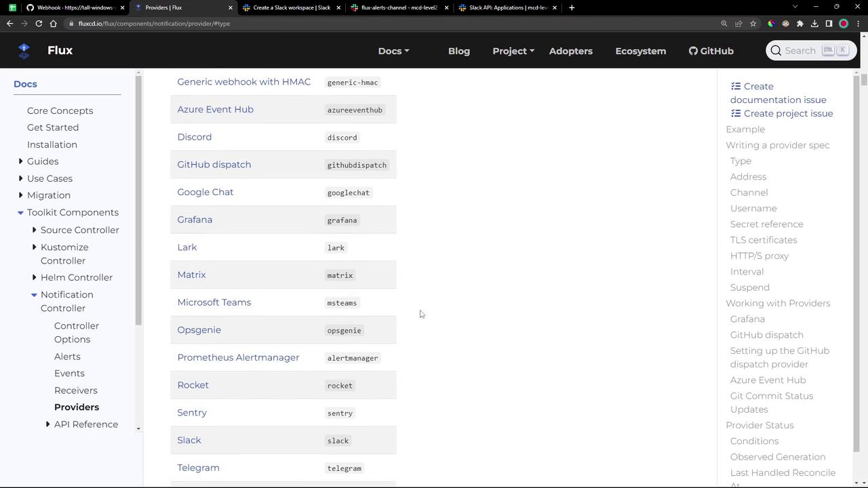Image resolution: width=868 pixels, height=488 pixels.
Task: Open the Blog page
Action: (x=459, y=51)
